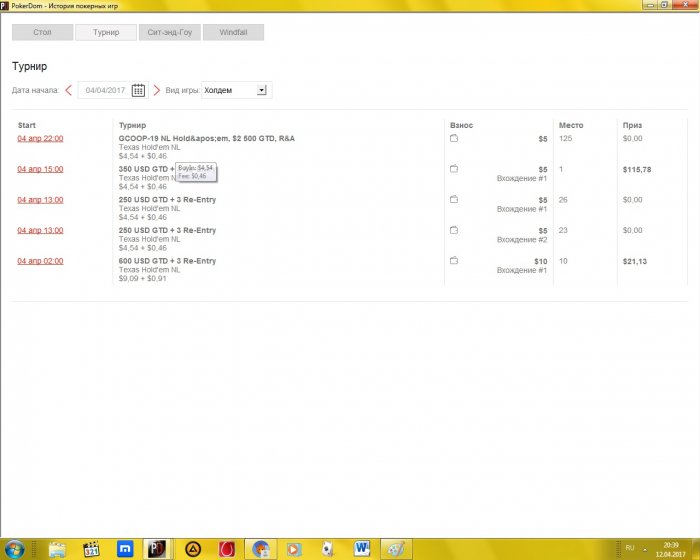Select the Турнир tab
Screen dimensions: 700x560
105,33
